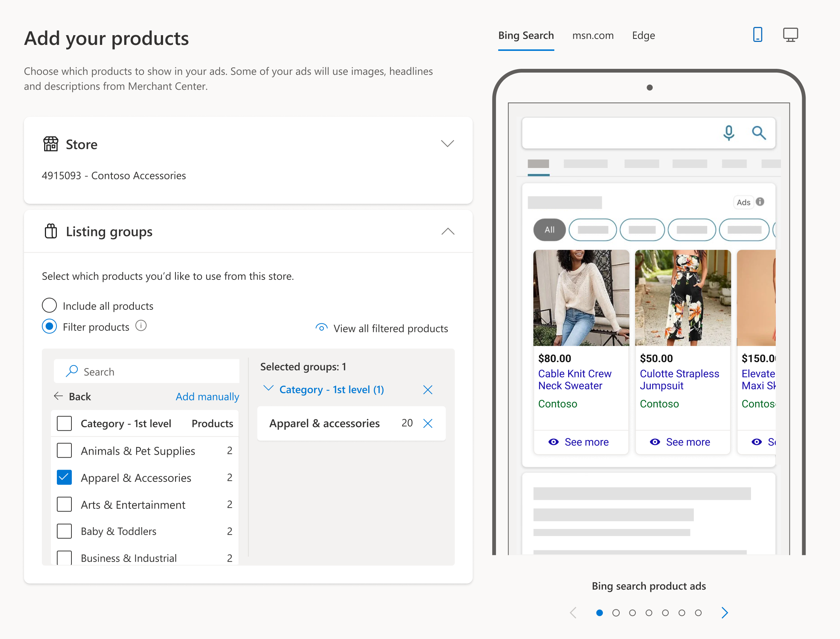Check the Category - 1st level header checkbox
Screen dimensions: 840x639
click(64, 424)
